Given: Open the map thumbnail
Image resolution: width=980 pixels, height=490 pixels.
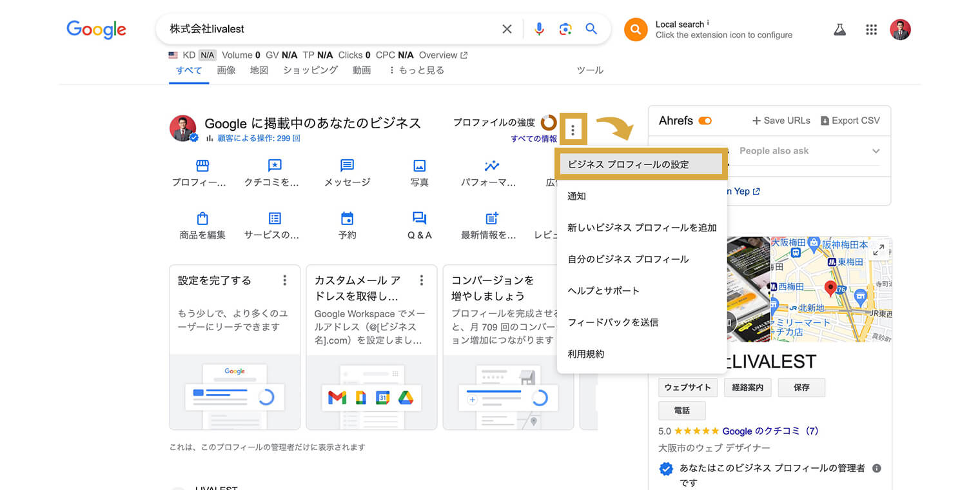Looking at the screenshot, I should (x=832, y=289).
